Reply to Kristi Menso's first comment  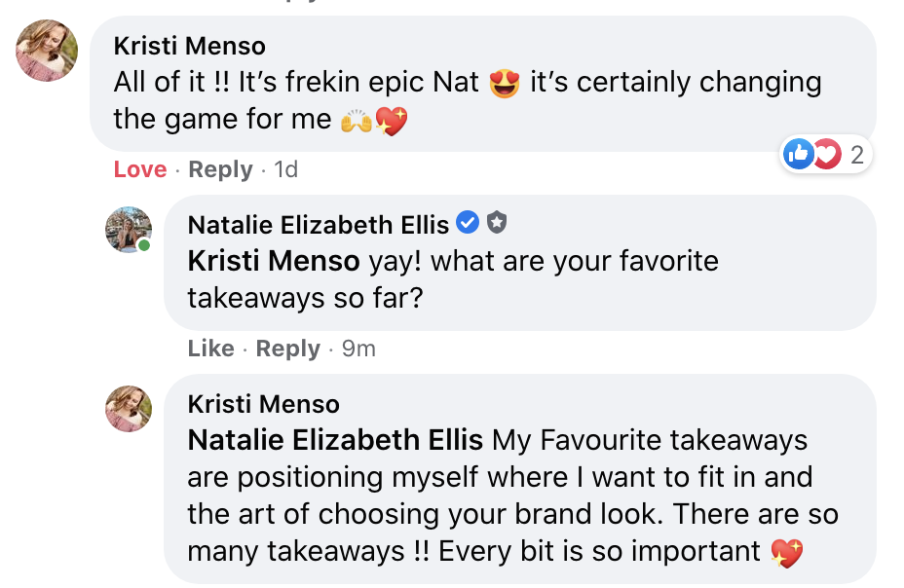(220, 169)
